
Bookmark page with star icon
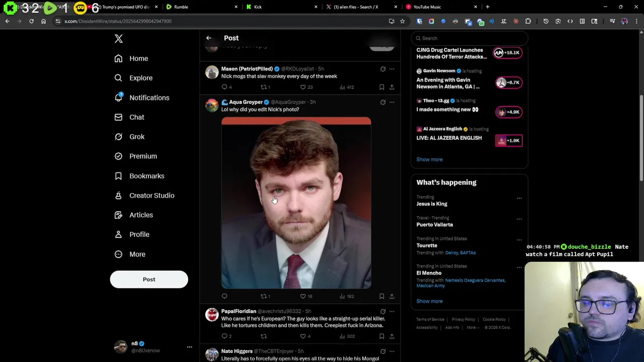coord(403,21)
